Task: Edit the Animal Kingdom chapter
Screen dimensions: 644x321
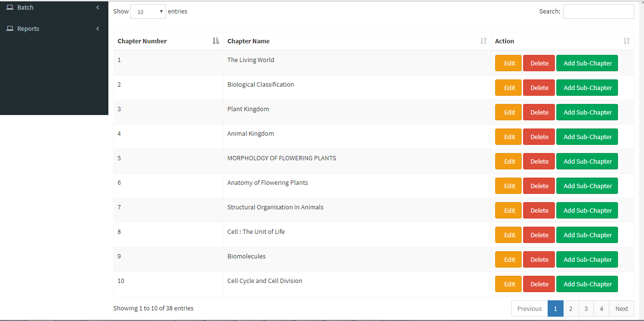Action: [508, 137]
